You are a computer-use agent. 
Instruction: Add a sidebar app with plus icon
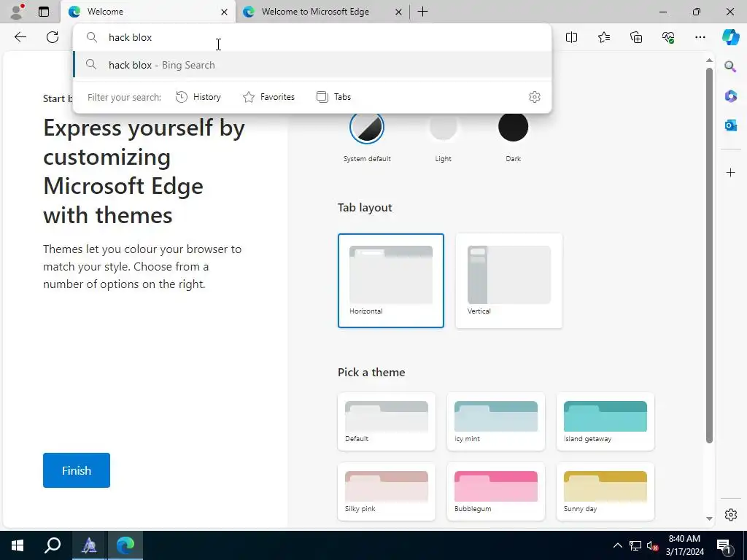(x=730, y=172)
